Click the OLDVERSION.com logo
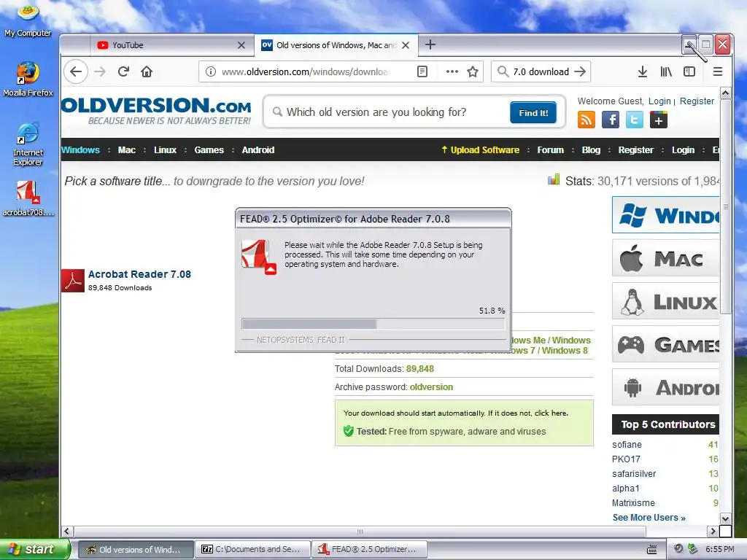 [x=156, y=111]
